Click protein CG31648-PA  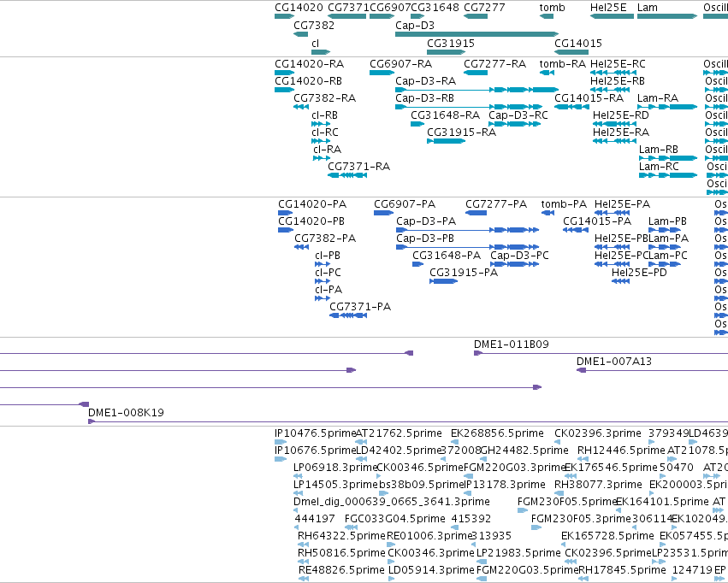(x=447, y=256)
